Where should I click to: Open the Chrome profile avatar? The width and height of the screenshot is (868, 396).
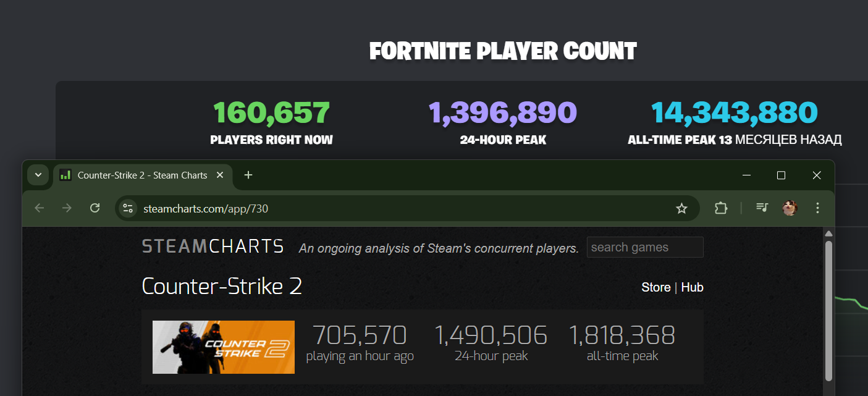[x=790, y=208]
